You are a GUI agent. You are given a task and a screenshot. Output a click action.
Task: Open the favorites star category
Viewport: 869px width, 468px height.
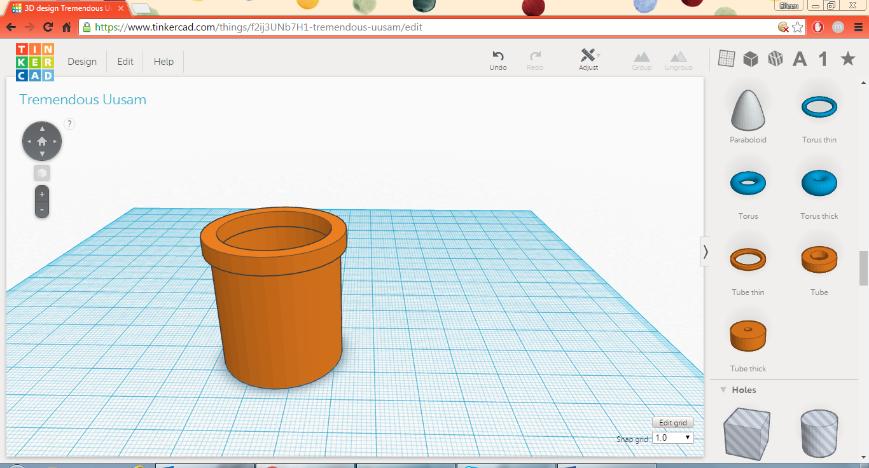(847, 58)
